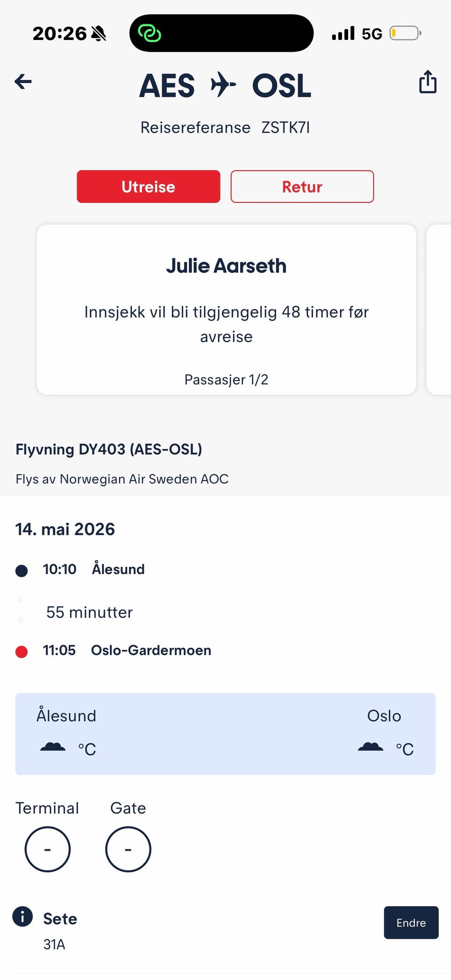Tap the Reisereferanse ZSTK7I code

pos(286,127)
